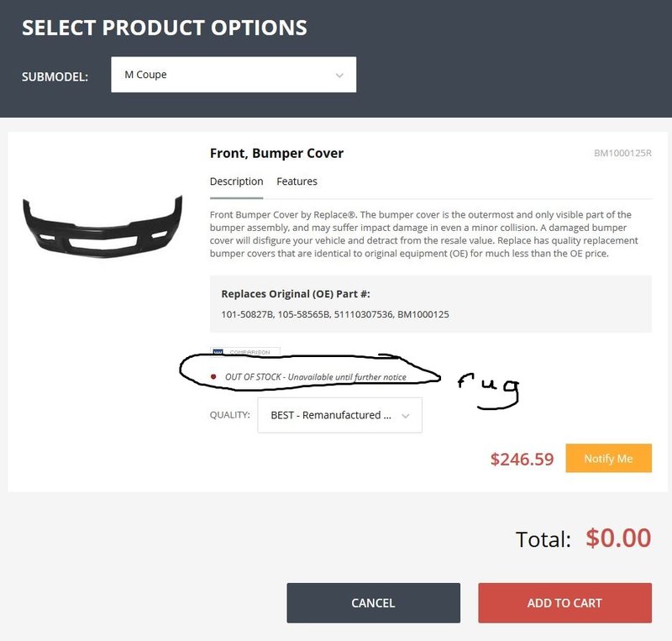Click the chevron arrow in the Quality selector
Viewport: 672px width, 641px height.
(406, 416)
